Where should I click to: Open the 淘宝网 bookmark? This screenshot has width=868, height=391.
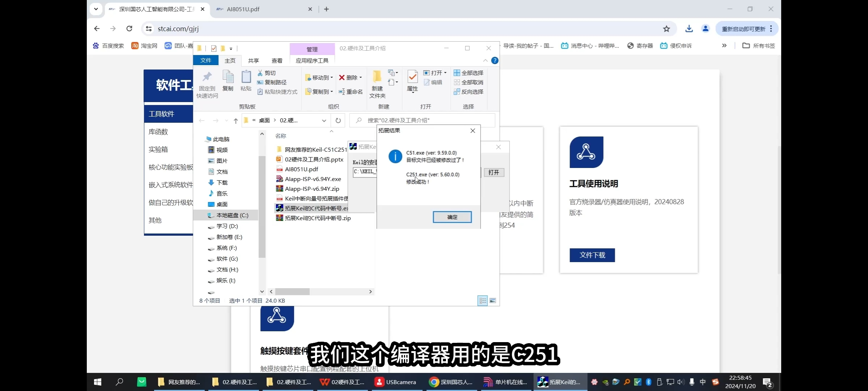pyautogui.click(x=144, y=46)
